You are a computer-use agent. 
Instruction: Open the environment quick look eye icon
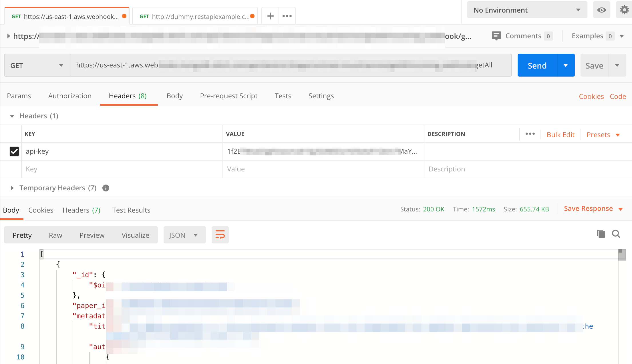tap(601, 10)
